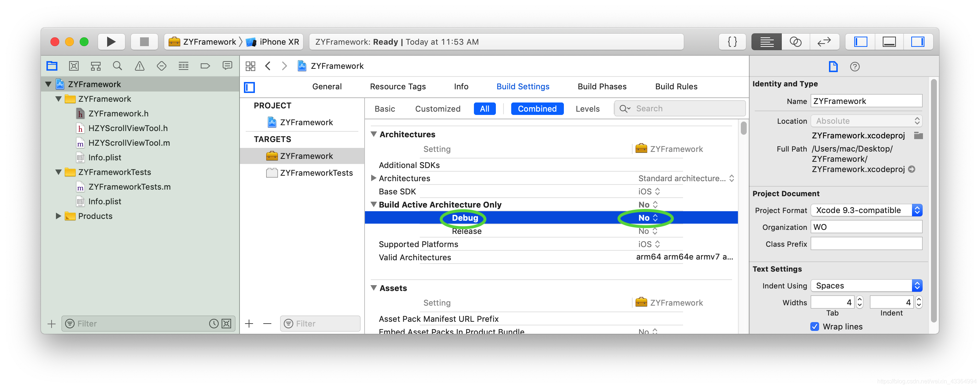Open the source control navigator
980x388 pixels.
pyautogui.click(x=74, y=66)
